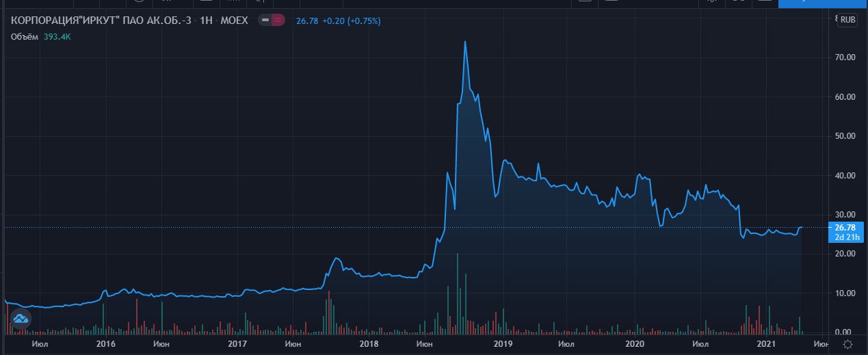Click the 60.00 price axis label
This screenshot has width=868, height=355.
[x=845, y=97]
